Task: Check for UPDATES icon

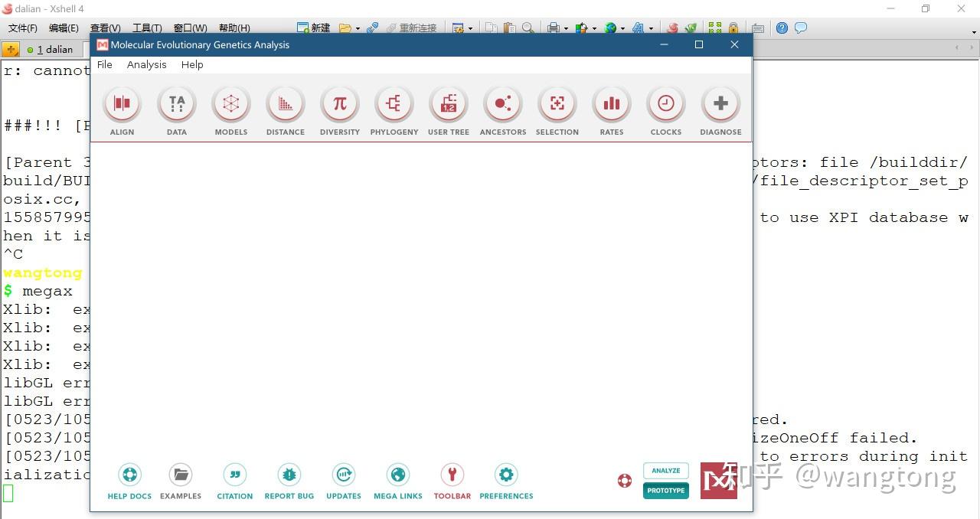Action: [x=344, y=475]
